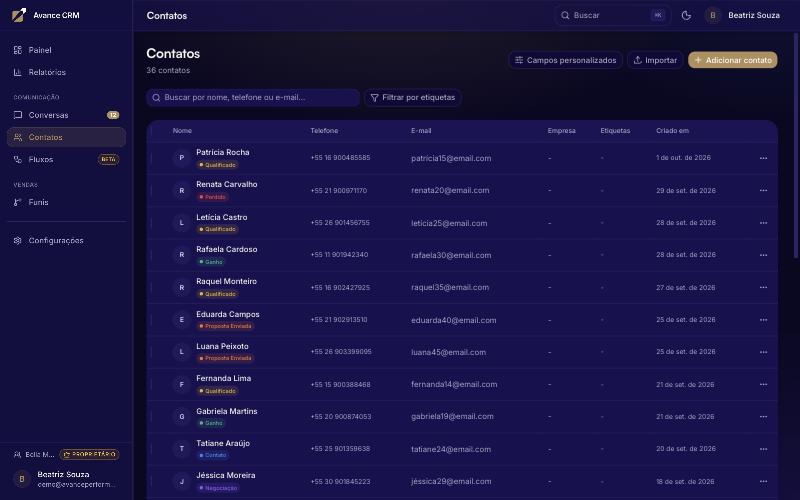Click the Avance CRM logo icon
Image resolution: width=800 pixels, height=500 pixels.
point(19,15)
